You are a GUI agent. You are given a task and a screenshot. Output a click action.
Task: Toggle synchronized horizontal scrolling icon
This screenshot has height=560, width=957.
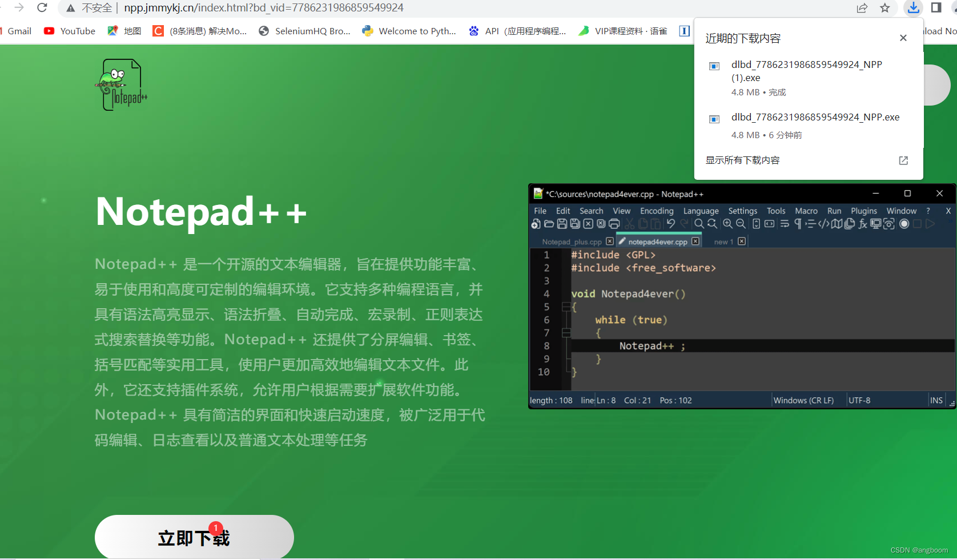coord(770,224)
